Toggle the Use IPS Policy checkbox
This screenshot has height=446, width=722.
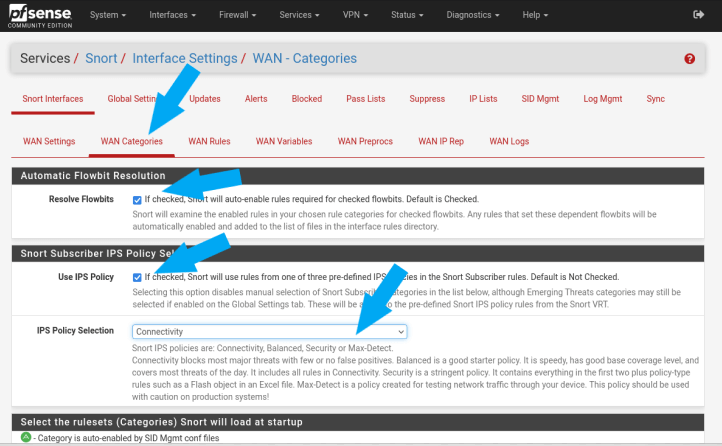[x=137, y=277]
